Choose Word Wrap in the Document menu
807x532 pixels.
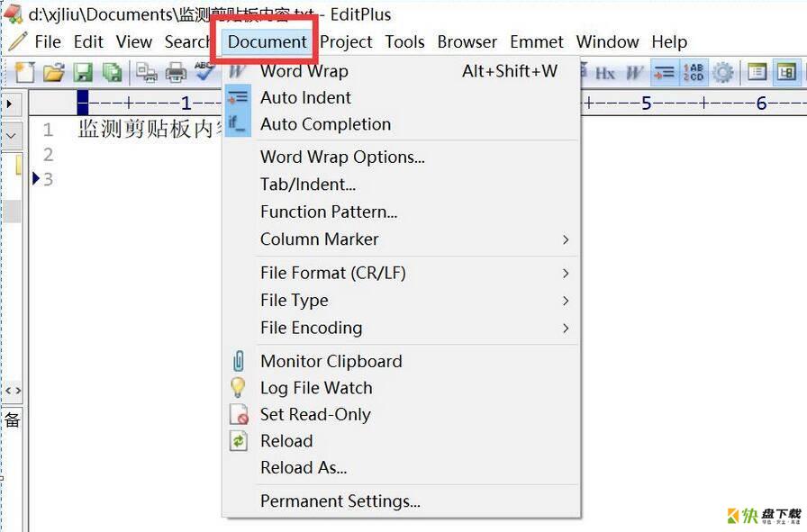402,70
